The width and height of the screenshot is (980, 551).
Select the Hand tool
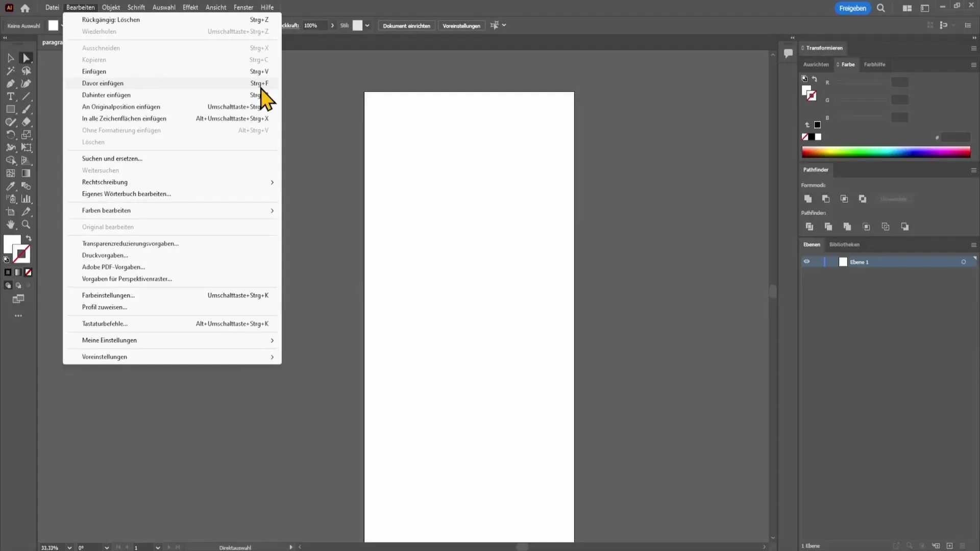[x=10, y=224]
